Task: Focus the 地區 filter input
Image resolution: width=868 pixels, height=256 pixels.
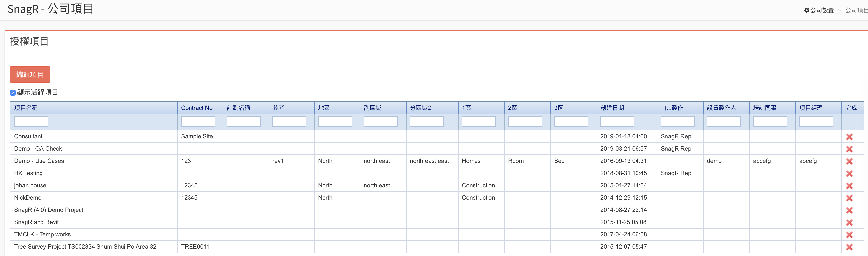Action: point(335,121)
